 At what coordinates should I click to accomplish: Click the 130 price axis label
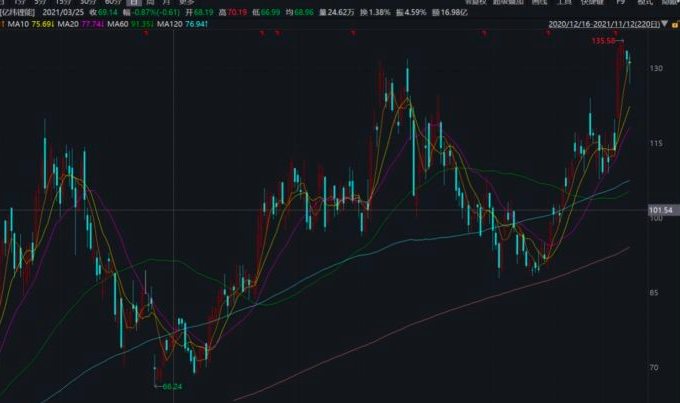click(656, 68)
